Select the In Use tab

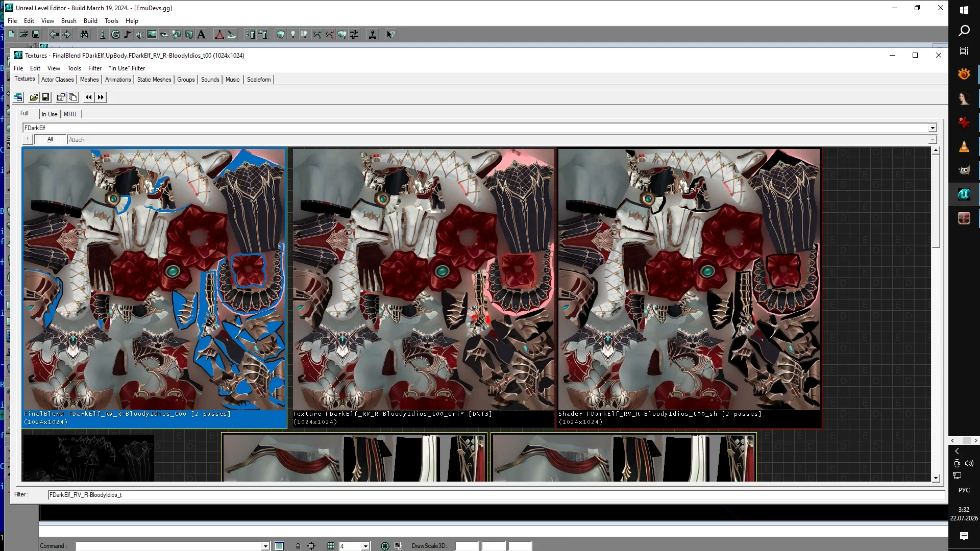50,114
